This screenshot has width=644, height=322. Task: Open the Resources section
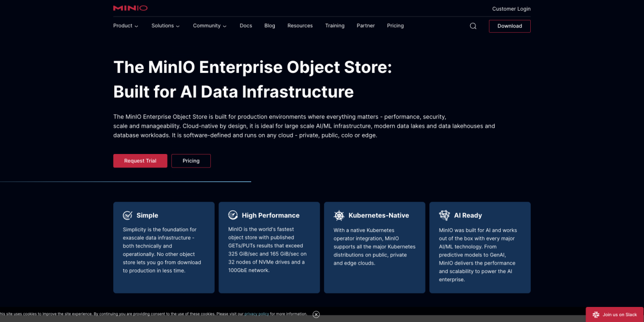300,26
